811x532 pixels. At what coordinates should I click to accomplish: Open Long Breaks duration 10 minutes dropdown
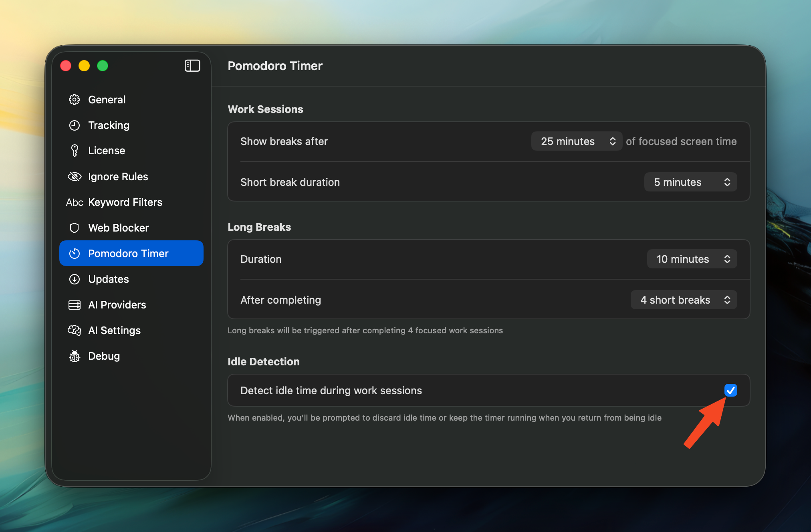click(692, 259)
